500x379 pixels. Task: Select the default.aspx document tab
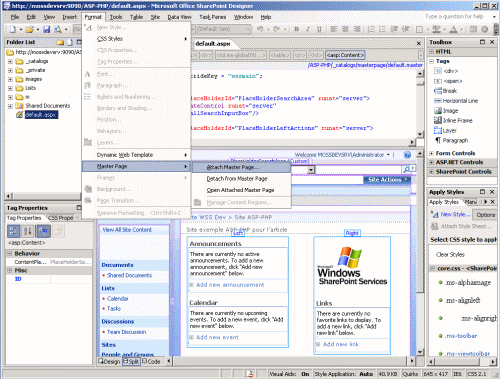(x=213, y=44)
